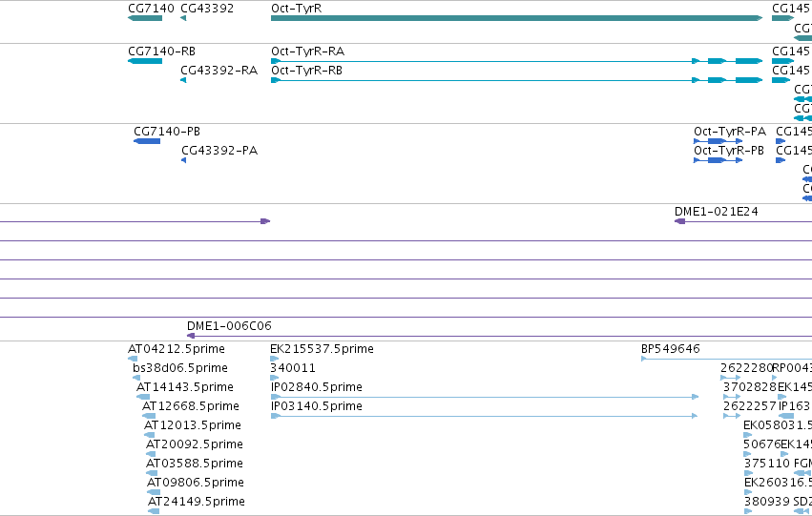Click the DME1-021E24 clone label
812x516 pixels.
(x=717, y=212)
